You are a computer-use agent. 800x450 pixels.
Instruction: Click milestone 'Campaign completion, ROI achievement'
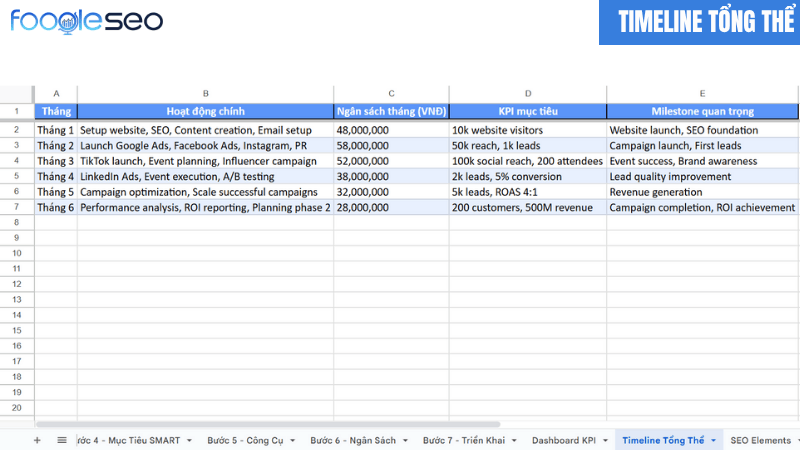tap(703, 207)
